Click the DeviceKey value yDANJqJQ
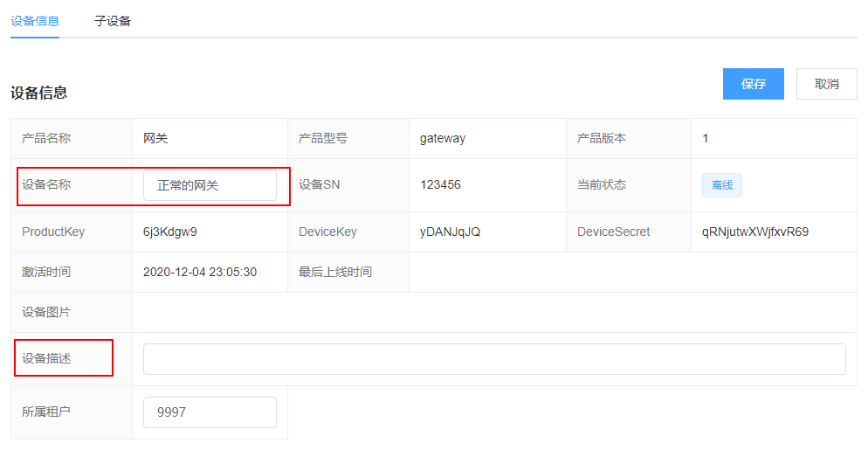Screen dimensions: 868x450 pos(450,232)
